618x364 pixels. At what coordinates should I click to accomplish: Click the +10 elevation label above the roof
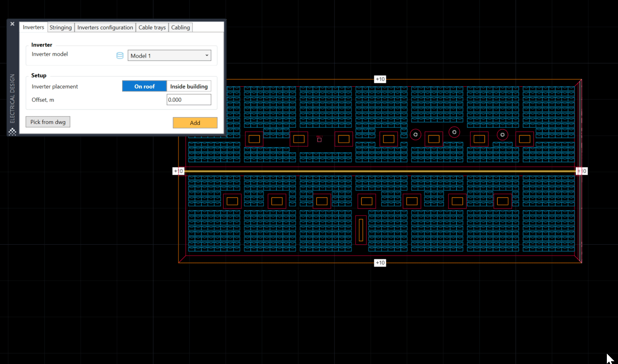pyautogui.click(x=380, y=79)
